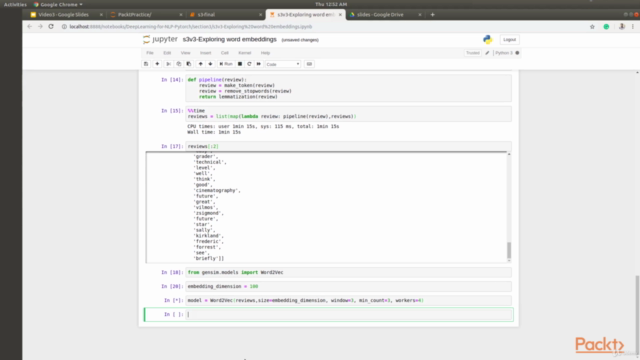This screenshot has width=640, height=360.
Task: Move the selected cell up
Action: point(200,64)
